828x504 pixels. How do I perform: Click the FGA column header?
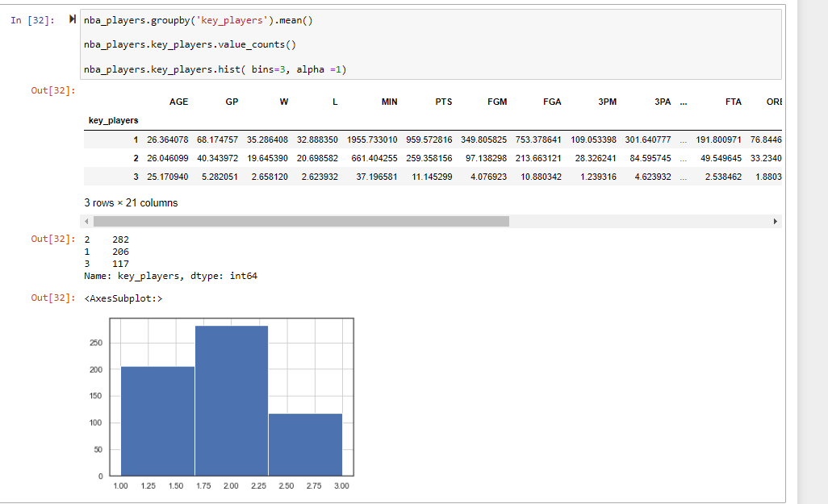click(552, 102)
